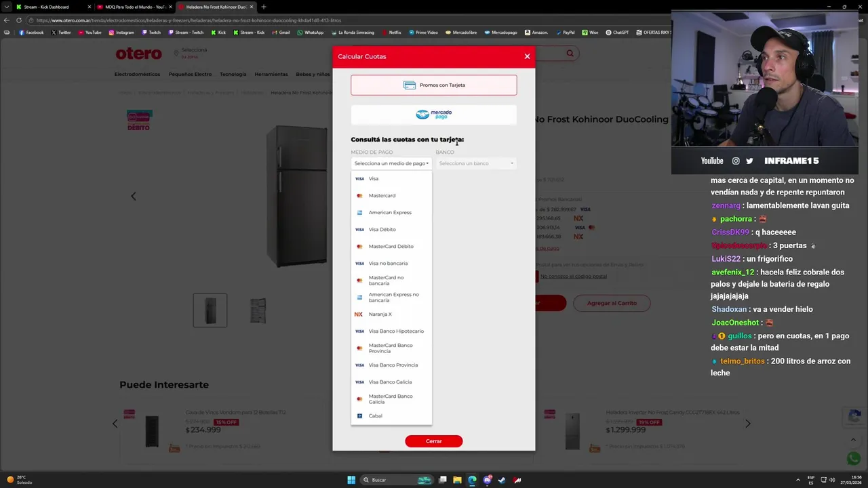Choose Mastercard from the payment list
The height and width of the screenshot is (488, 868).
(x=391, y=195)
